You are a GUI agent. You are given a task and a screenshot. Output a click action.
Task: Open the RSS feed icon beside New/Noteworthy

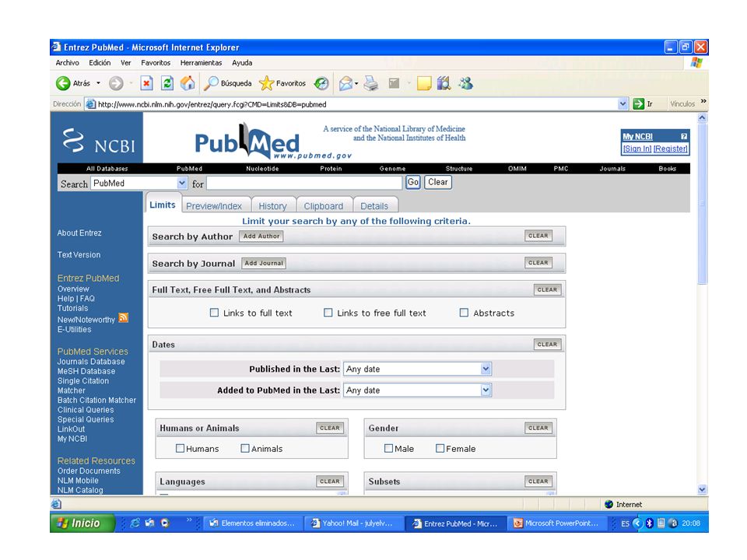coord(124,317)
